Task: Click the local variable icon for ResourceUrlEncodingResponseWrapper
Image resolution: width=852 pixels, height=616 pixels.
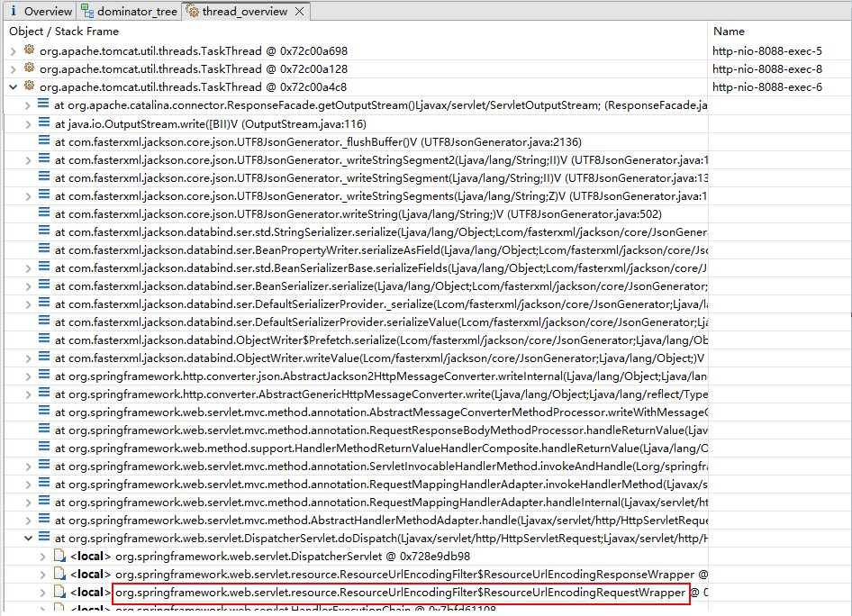Action: pyautogui.click(x=59, y=574)
